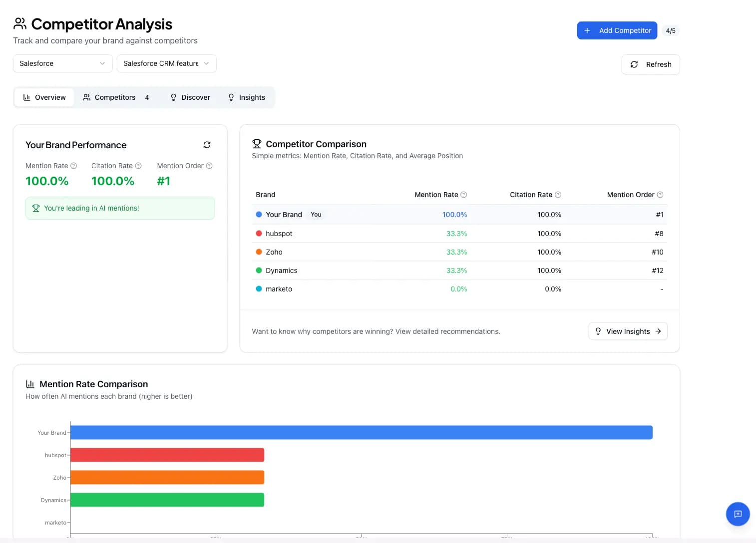This screenshot has height=543, width=756.
Task: Click the blue dot for Your Brand row
Action: pos(259,215)
